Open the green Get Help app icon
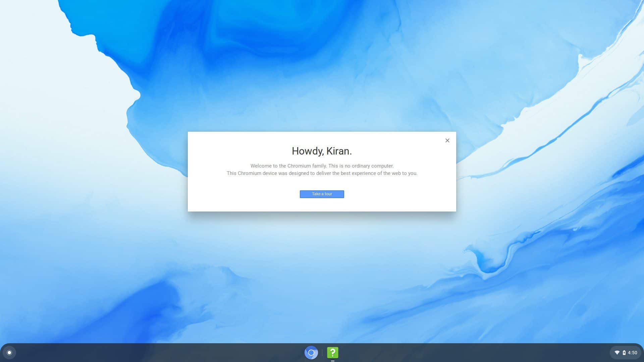The height and width of the screenshot is (362, 644). coord(333,353)
